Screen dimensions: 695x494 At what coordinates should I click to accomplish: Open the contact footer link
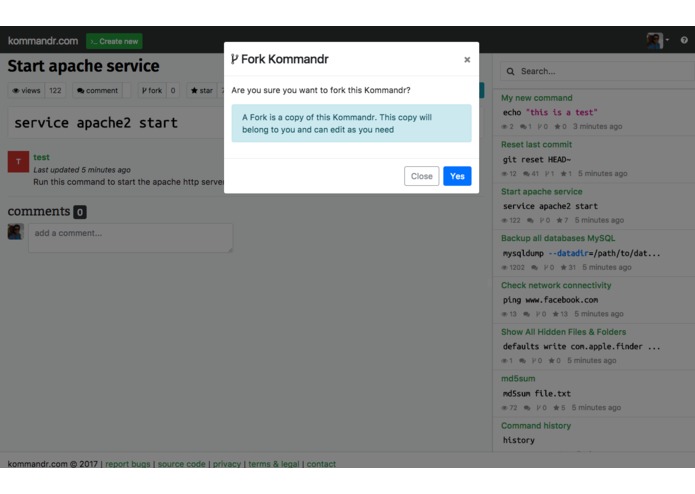[321, 464]
